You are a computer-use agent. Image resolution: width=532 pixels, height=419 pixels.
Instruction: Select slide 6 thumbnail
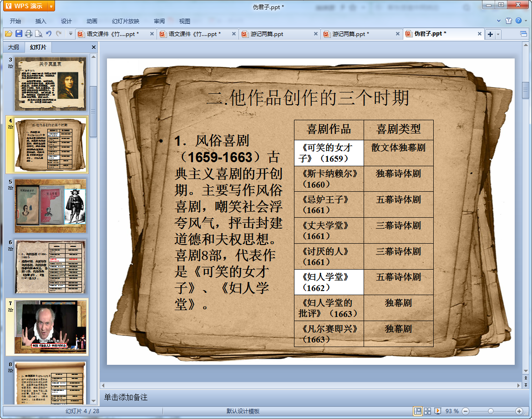50,266
